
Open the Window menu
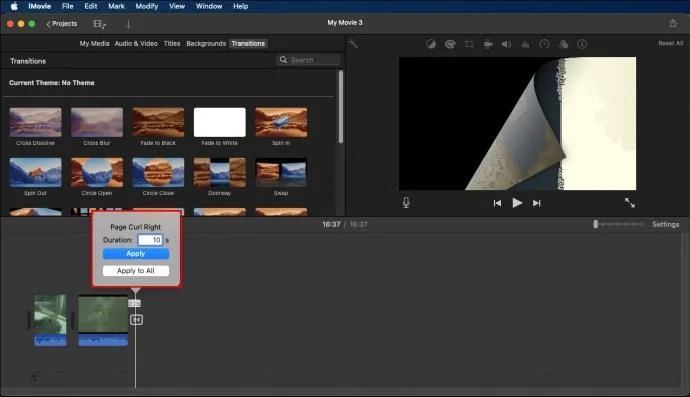coord(209,6)
